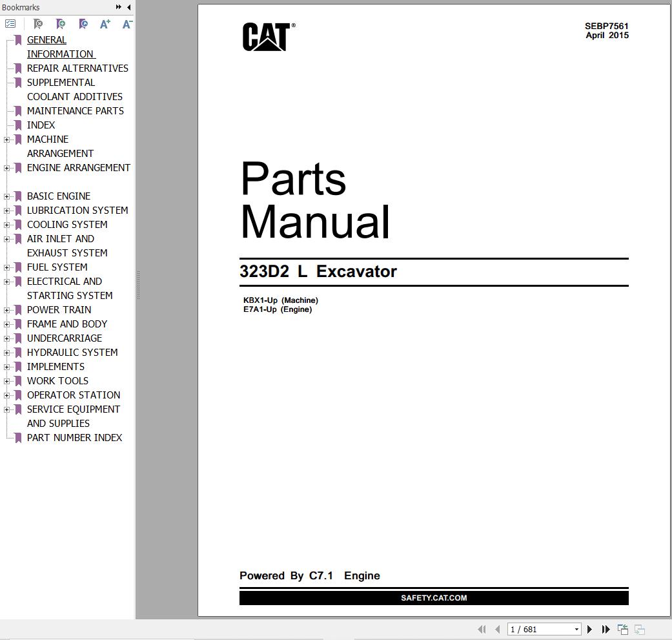Expand the UNDERCARRIAGE bookmark
The height and width of the screenshot is (640, 672).
point(6,338)
